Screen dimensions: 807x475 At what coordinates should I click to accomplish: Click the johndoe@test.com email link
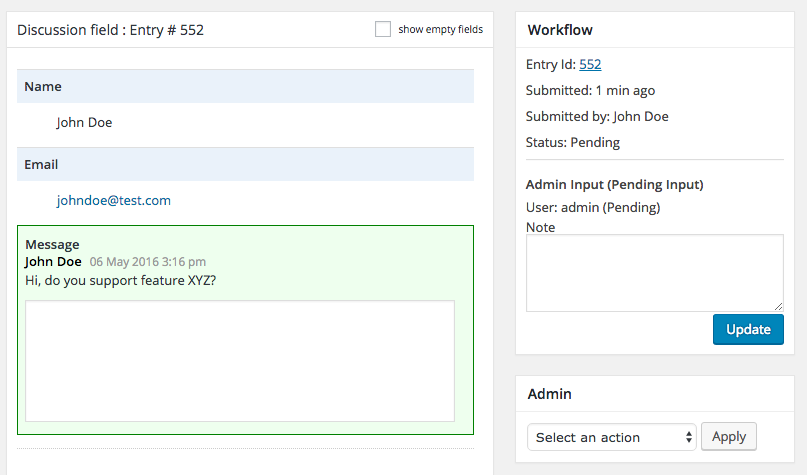point(114,200)
